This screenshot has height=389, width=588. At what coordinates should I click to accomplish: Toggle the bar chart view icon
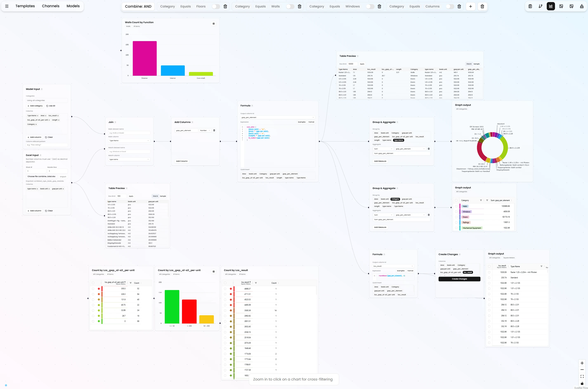pos(551,6)
